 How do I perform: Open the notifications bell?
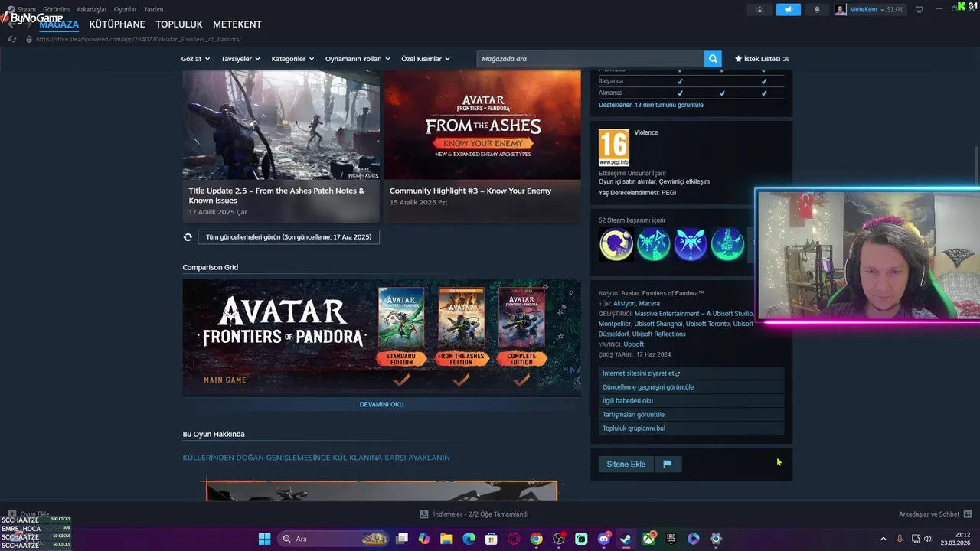817,9
